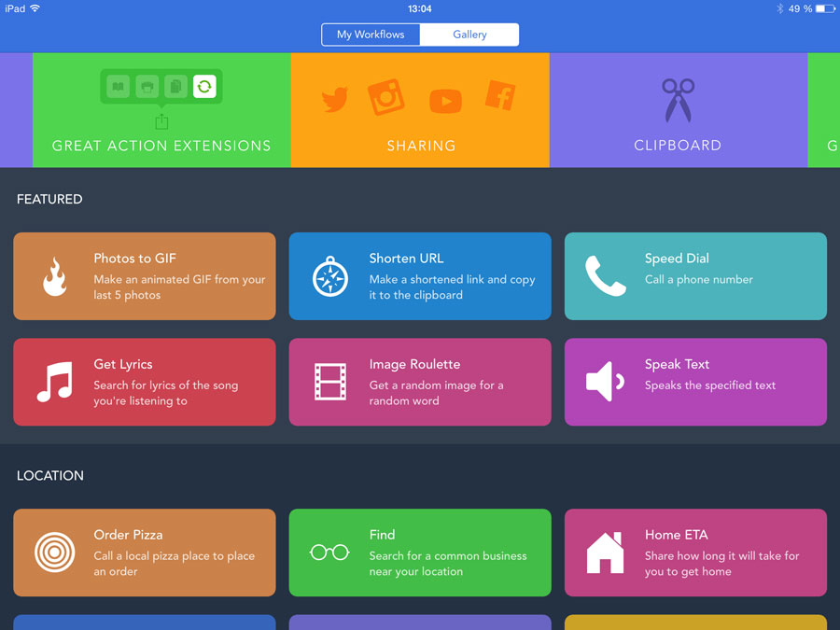This screenshot has height=630, width=840.
Task: Click the phone icon of Speed Dial
Action: [x=606, y=276]
